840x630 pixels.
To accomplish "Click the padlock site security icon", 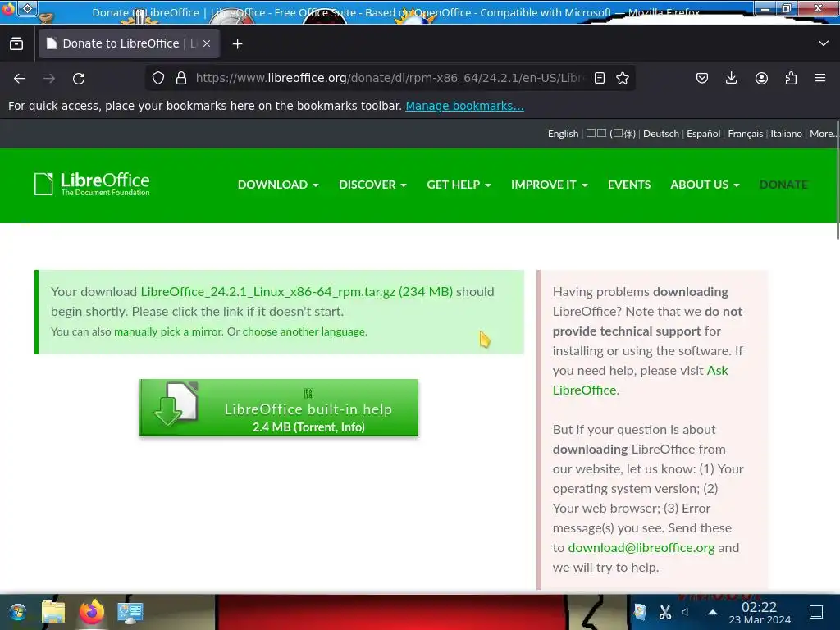I will pyautogui.click(x=181, y=78).
